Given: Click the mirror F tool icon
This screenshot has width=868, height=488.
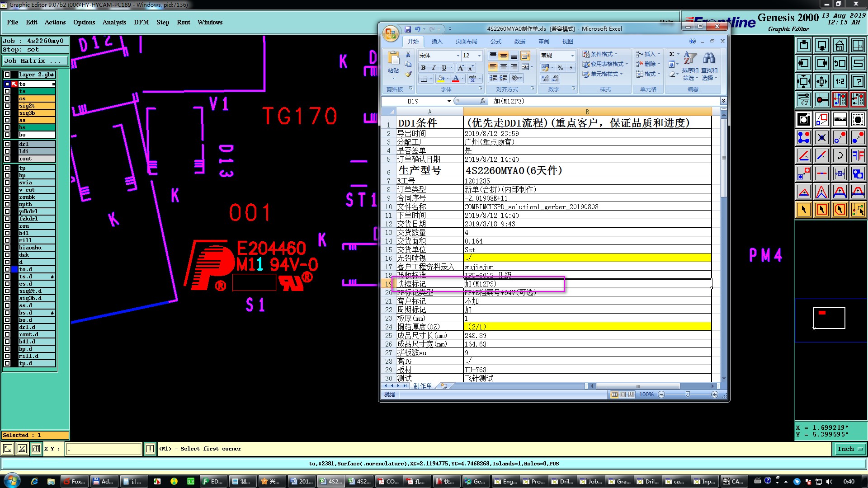Looking at the screenshot, I should [858, 155].
